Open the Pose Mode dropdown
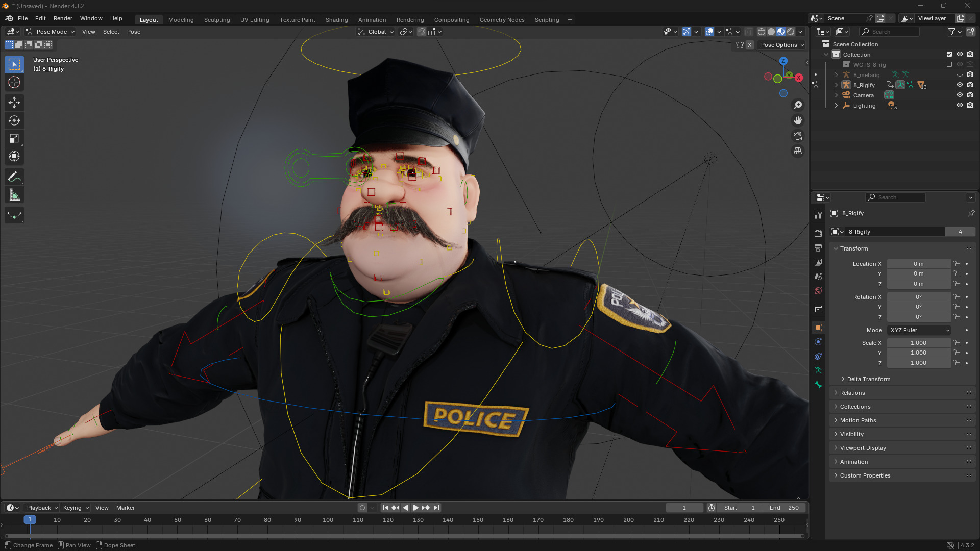Image resolution: width=980 pixels, height=551 pixels. click(x=51, y=32)
